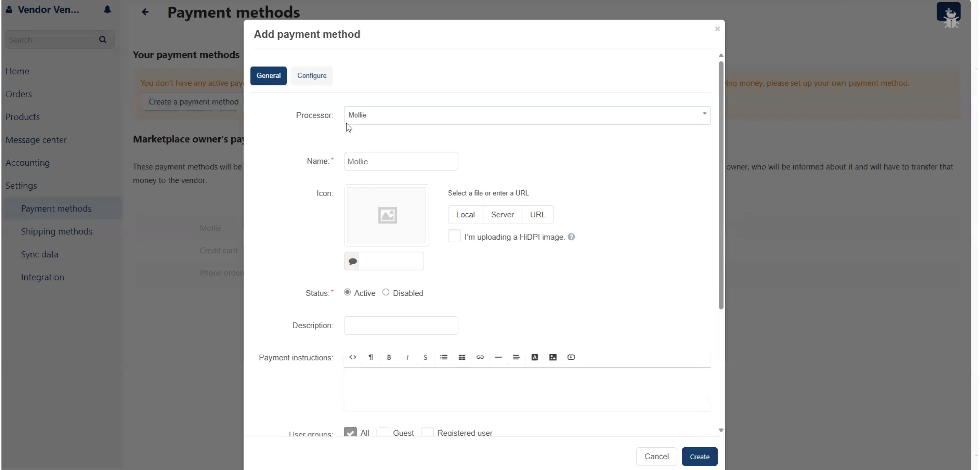Insert an image in payment instructions
The height and width of the screenshot is (470, 980).
click(553, 357)
